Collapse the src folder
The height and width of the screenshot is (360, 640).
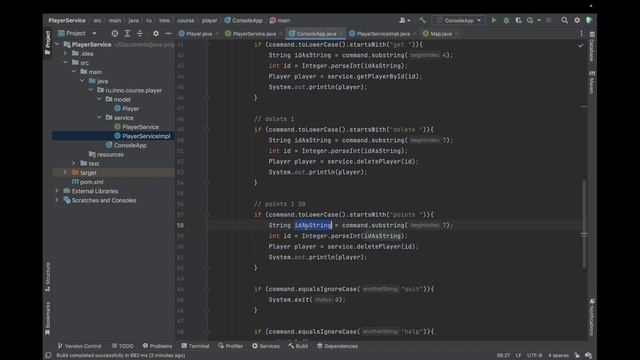[65, 62]
